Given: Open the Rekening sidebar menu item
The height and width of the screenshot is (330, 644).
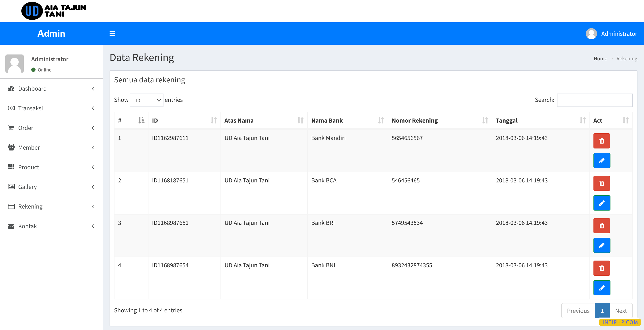Looking at the screenshot, I should [51, 207].
